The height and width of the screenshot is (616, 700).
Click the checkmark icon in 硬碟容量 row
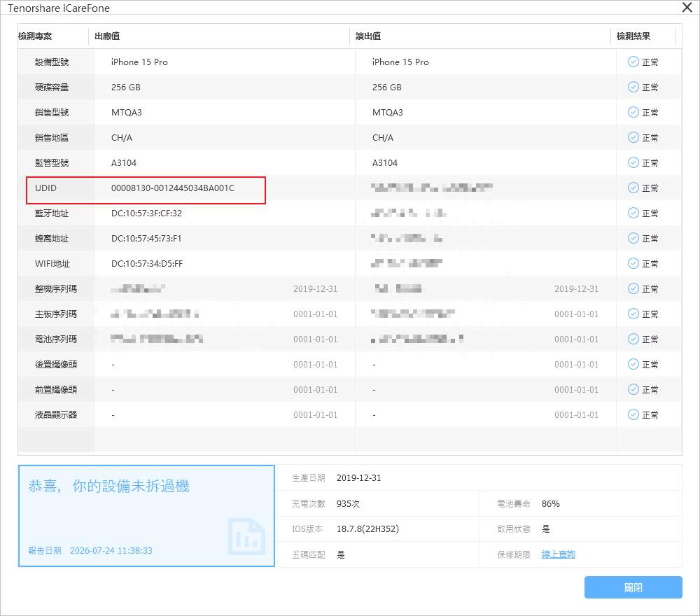(x=633, y=87)
